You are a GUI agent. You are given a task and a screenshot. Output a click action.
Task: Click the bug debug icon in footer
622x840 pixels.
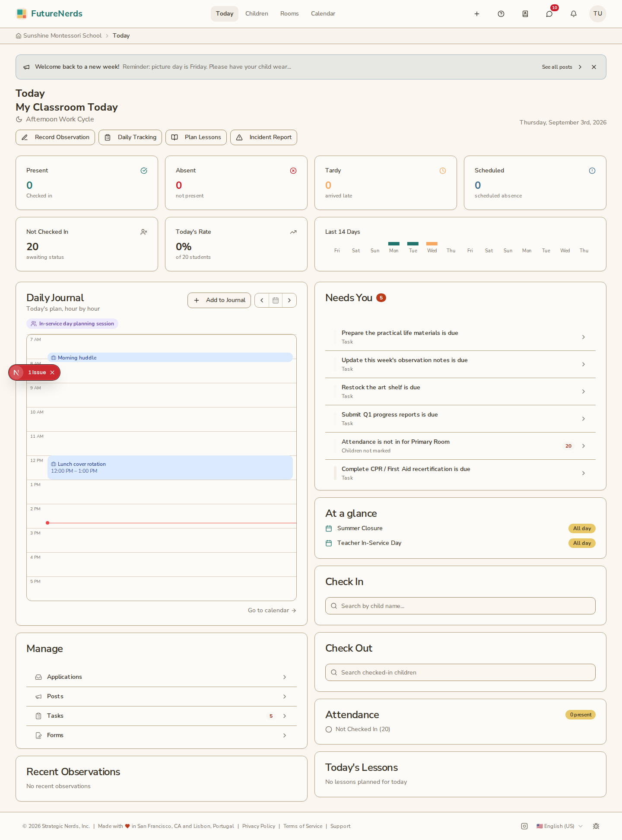click(596, 826)
